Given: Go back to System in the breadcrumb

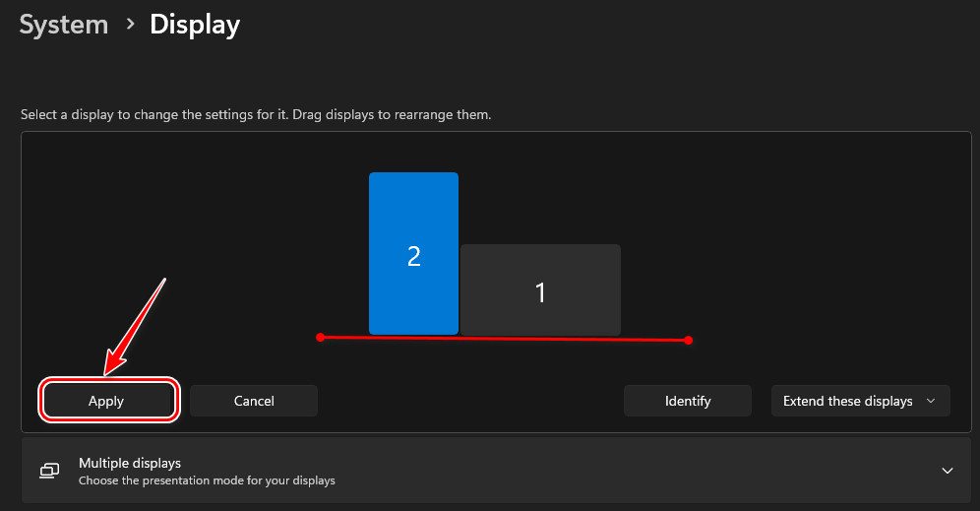Looking at the screenshot, I should click(64, 24).
